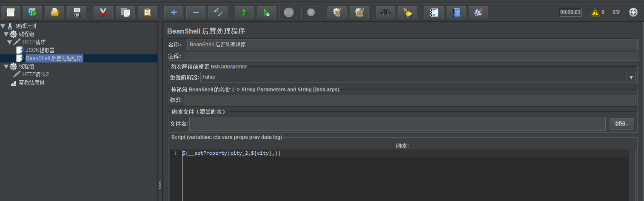Image resolution: width=644 pixels, height=201 pixels.
Task: Open function helper dialog list icon
Action: pos(434,12)
